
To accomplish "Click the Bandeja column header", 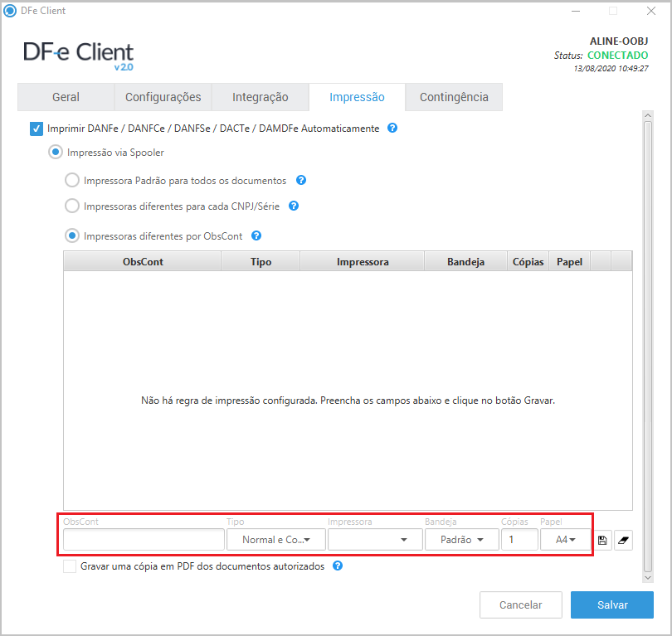I will [x=466, y=262].
